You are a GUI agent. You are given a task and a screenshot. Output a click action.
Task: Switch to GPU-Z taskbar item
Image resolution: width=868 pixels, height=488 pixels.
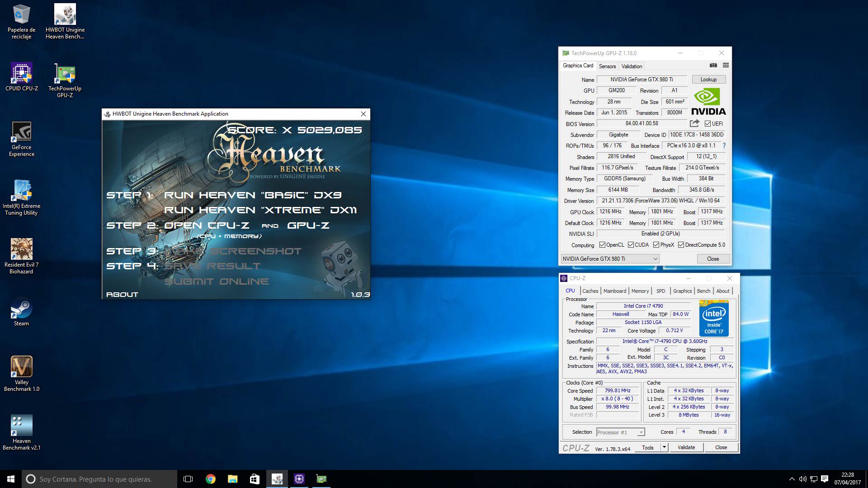coord(321,479)
